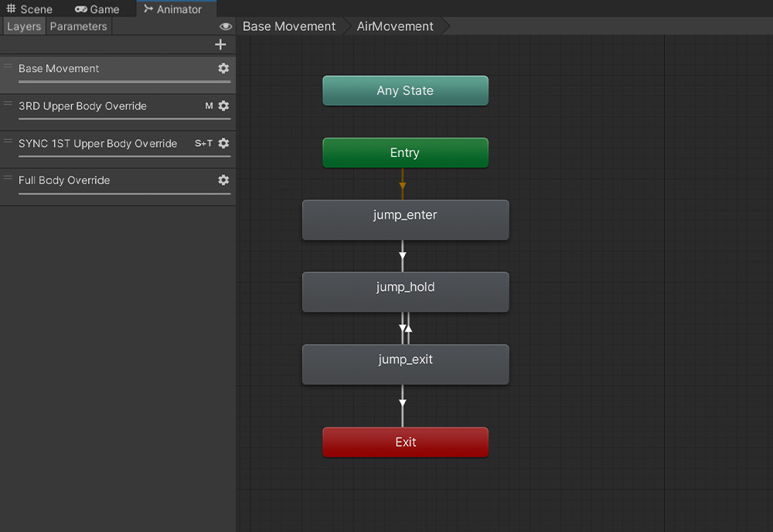Select the jump_exit to Exit transition arrow
The image size is (773, 532).
click(x=403, y=404)
